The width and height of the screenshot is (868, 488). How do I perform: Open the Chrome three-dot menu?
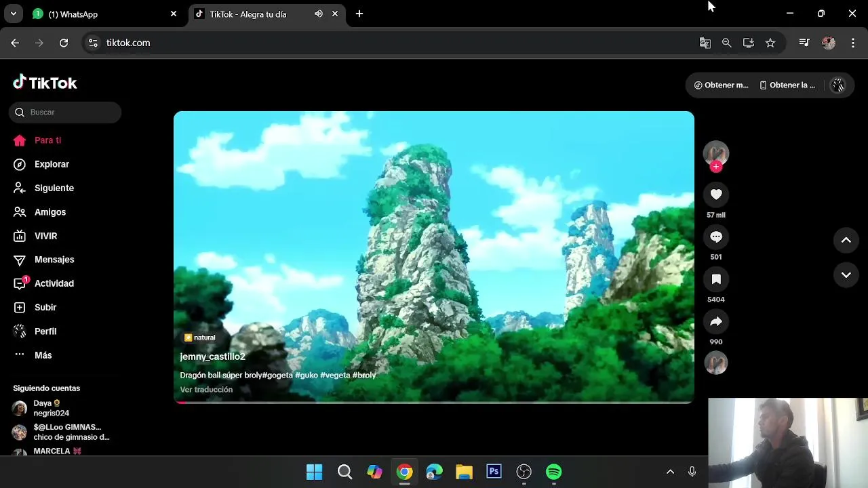coord(853,43)
